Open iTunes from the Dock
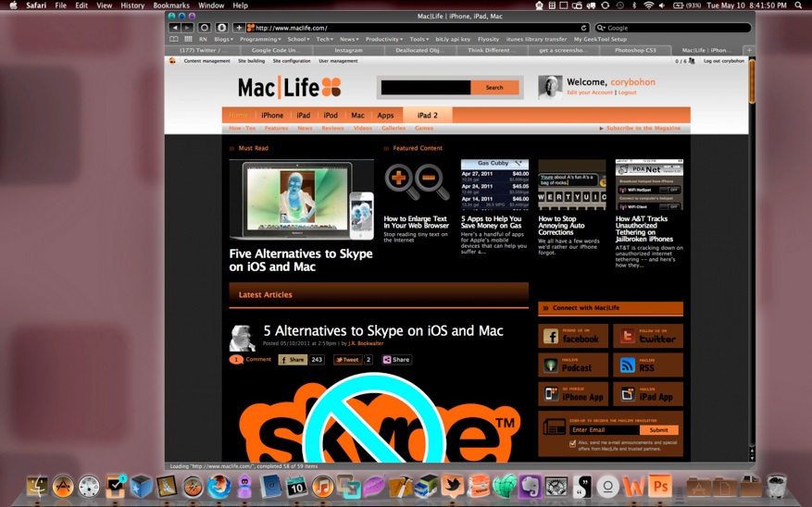This screenshot has height=507, width=812. 322,487
